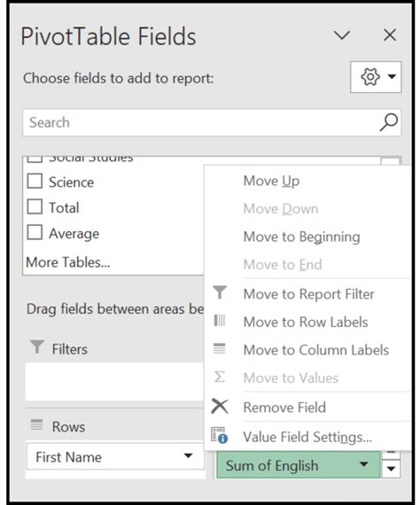Click the Sum of English field button
Viewport: 420px width, 505px height.
click(x=298, y=465)
